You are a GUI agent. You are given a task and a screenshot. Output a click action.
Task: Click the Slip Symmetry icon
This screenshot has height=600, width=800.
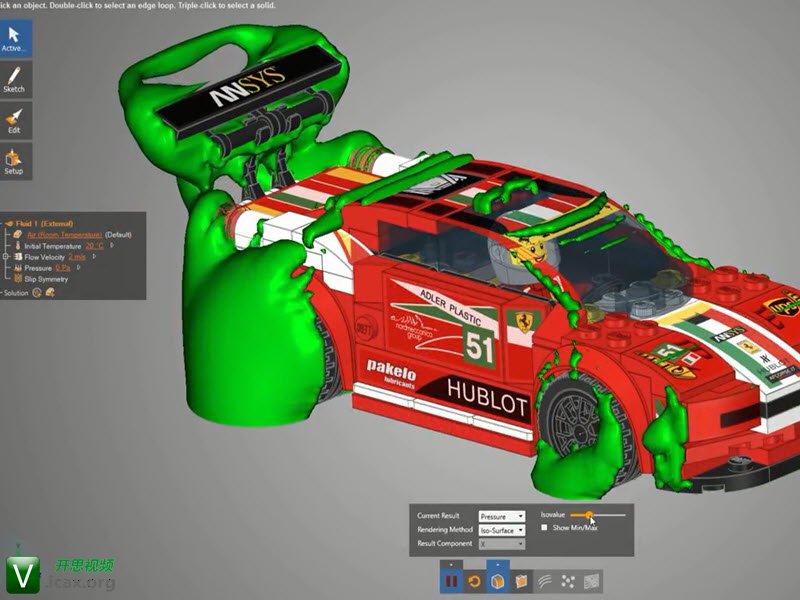click(x=18, y=279)
